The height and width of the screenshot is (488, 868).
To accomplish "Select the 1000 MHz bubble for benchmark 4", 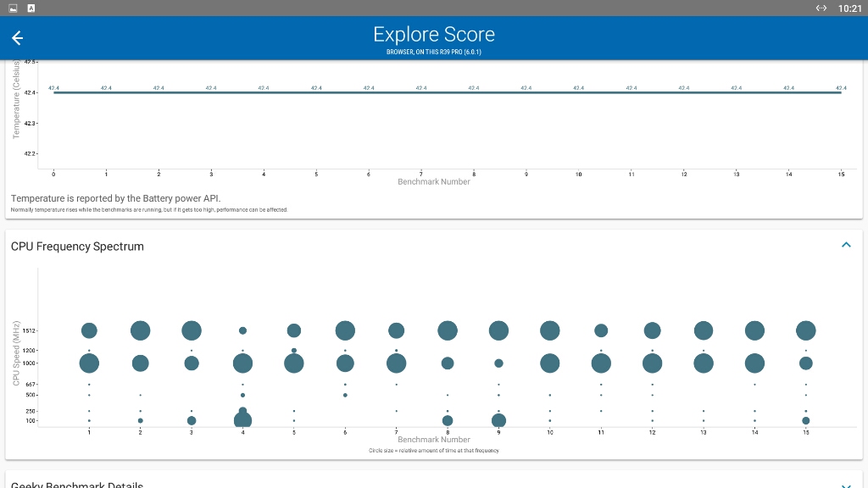I will [x=242, y=363].
